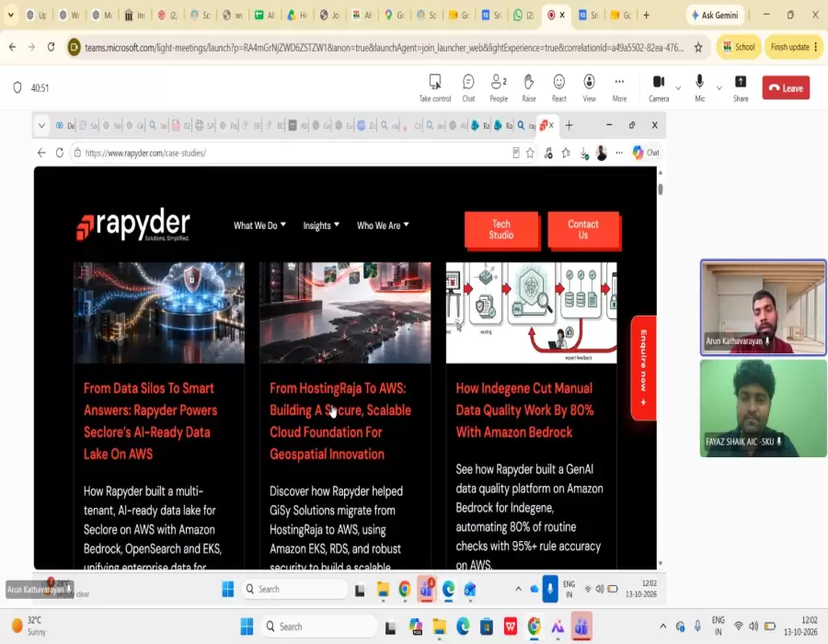Open the WPS Office taskbar icon
The image size is (828, 644).
click(x=510, y=627)
